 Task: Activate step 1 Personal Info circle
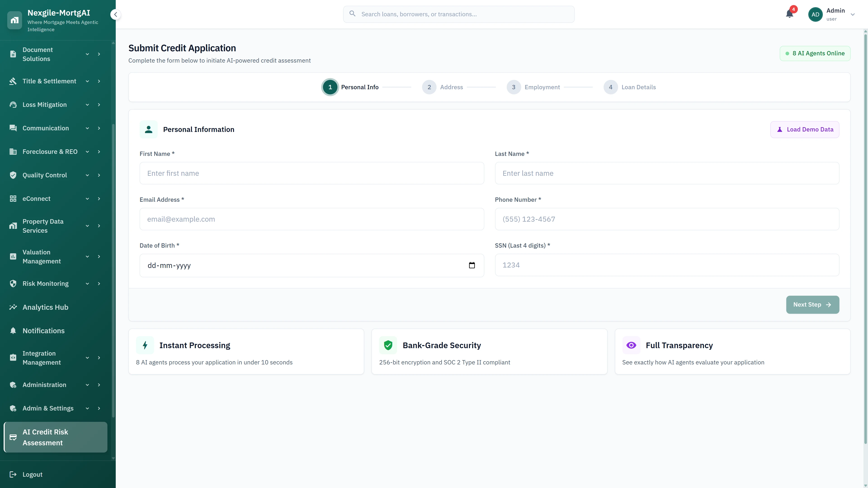330,87
